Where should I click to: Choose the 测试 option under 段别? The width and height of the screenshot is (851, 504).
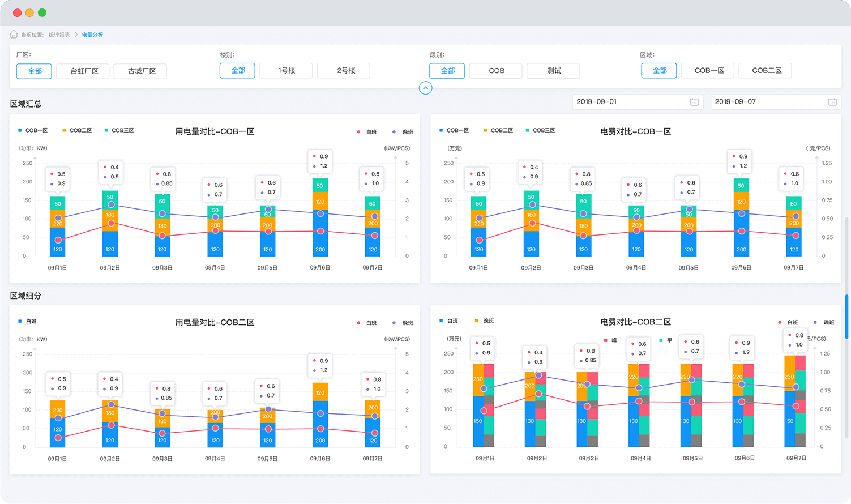pyautogui.click(x=554, y=71)
